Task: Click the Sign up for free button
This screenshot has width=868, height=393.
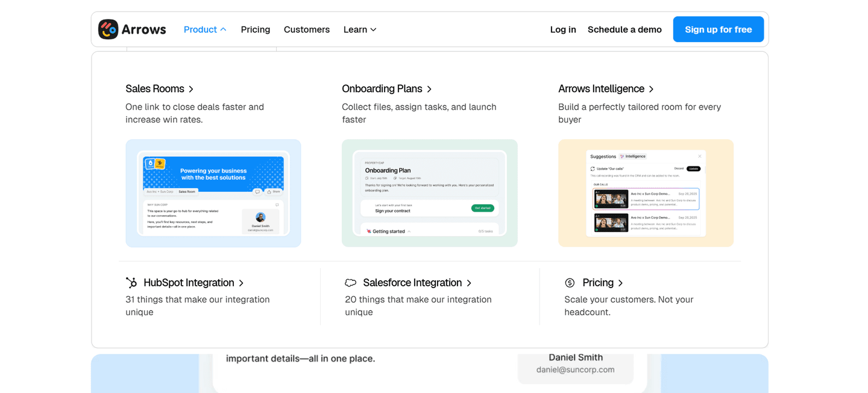Action: coord(719,30)
